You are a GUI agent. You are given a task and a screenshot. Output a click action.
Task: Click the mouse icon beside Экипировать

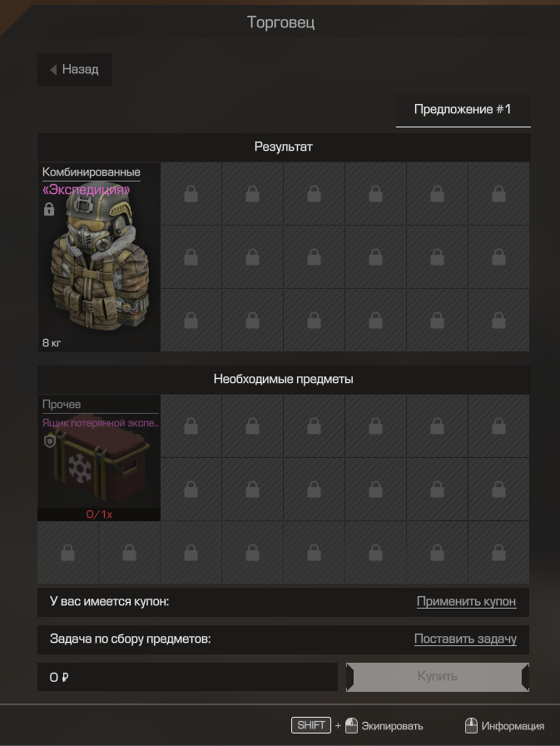(x=351, y=725)
